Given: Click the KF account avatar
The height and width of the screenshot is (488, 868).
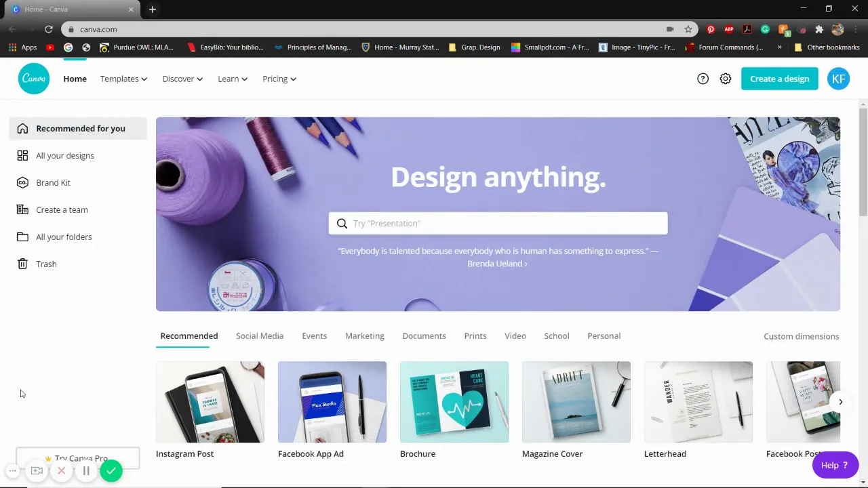Looking at the screenshot, I should coord(838,79).
